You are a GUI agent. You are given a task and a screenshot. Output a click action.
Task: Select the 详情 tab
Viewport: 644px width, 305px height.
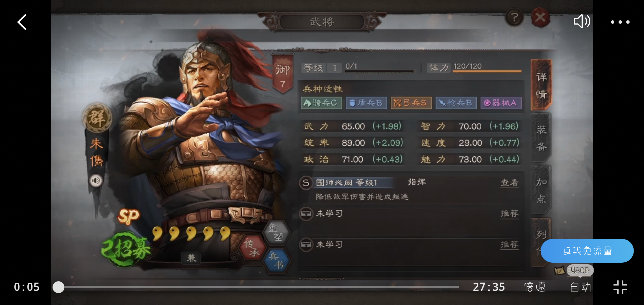coord(541,85)
